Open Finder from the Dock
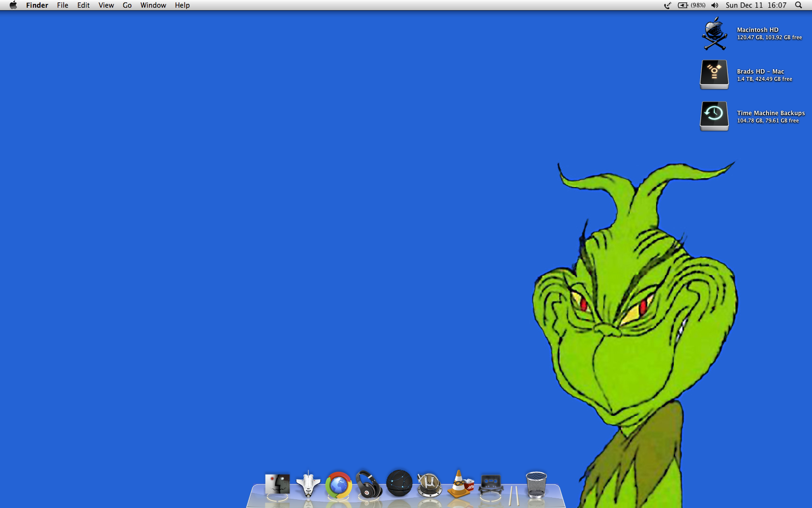Viewport: 812px width, 508px height. pos(277,484)
